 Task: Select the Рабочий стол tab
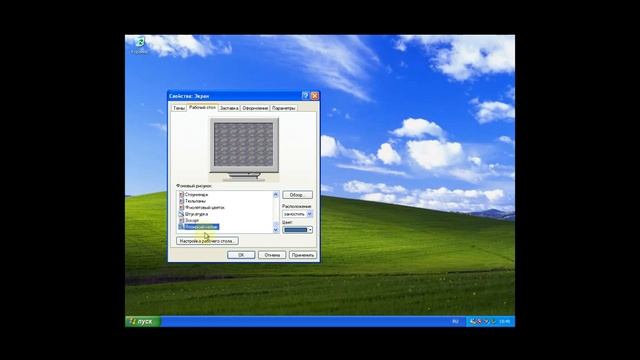pos(202,107)
